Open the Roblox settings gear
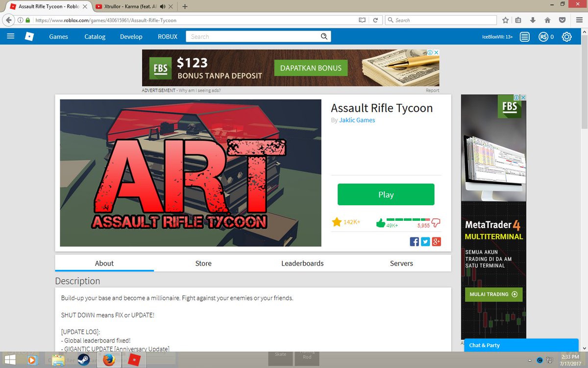The image size is (588, 368). tap(566, 37)
